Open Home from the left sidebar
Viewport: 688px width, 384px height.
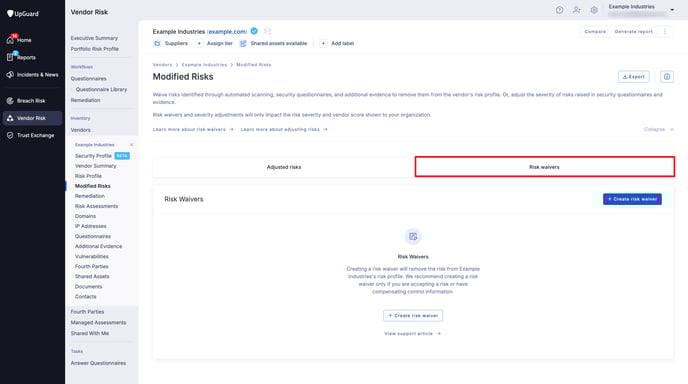(19, 40)
